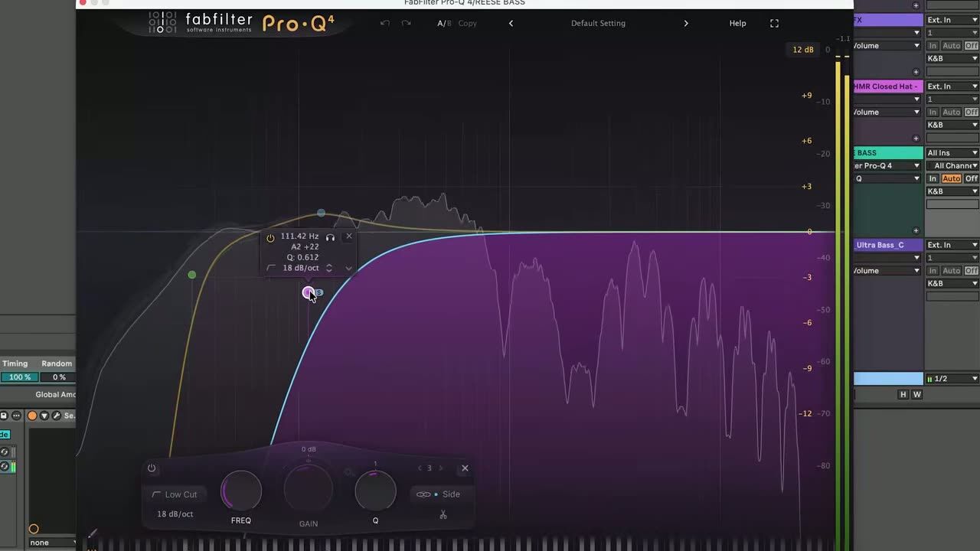The width and height of the screenshot is (980, 551).
Task: Toggle the band power button in bottom panel
Action: pyautogui.click(x=152, y=468)
